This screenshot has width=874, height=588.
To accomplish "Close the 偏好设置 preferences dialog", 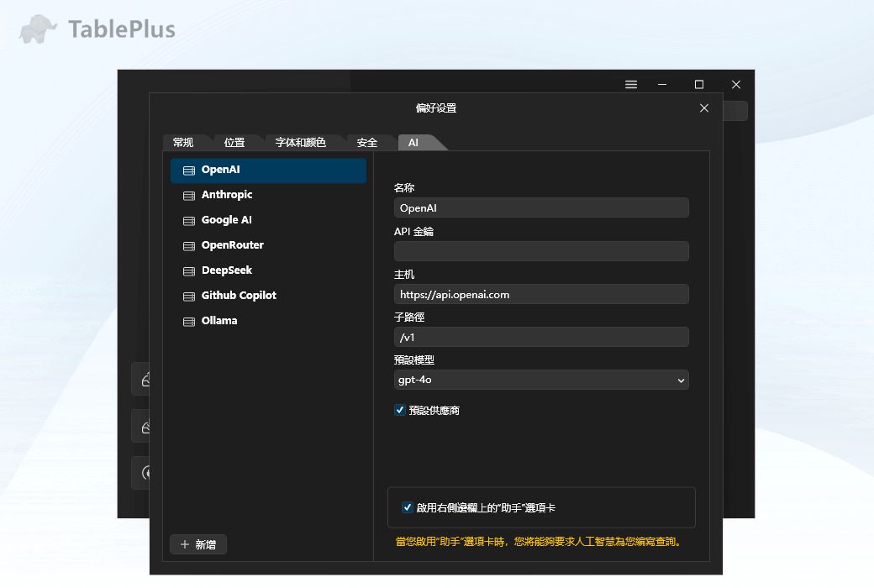I will tap(703, 108).
